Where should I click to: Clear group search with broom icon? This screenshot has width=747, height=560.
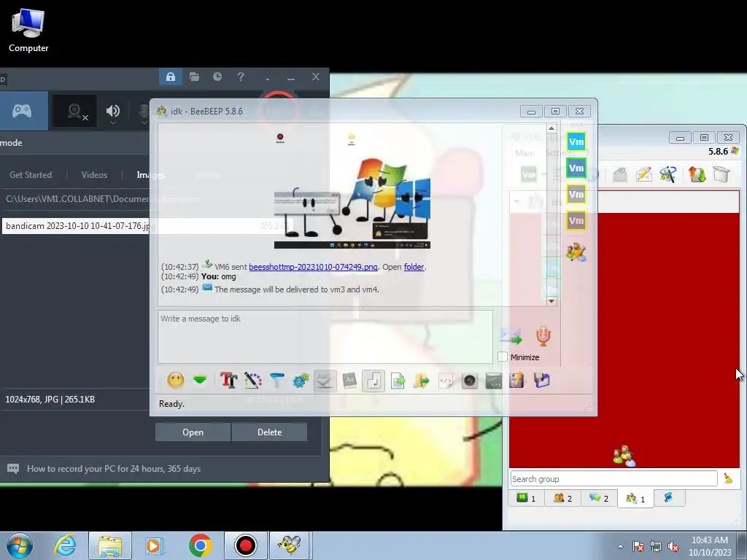[728, 478]
